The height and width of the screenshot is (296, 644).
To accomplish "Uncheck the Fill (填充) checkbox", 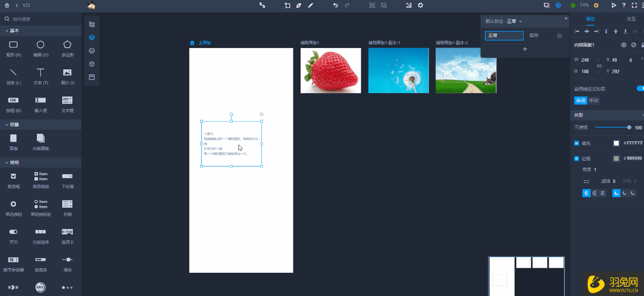I will (x=576, y=143).
